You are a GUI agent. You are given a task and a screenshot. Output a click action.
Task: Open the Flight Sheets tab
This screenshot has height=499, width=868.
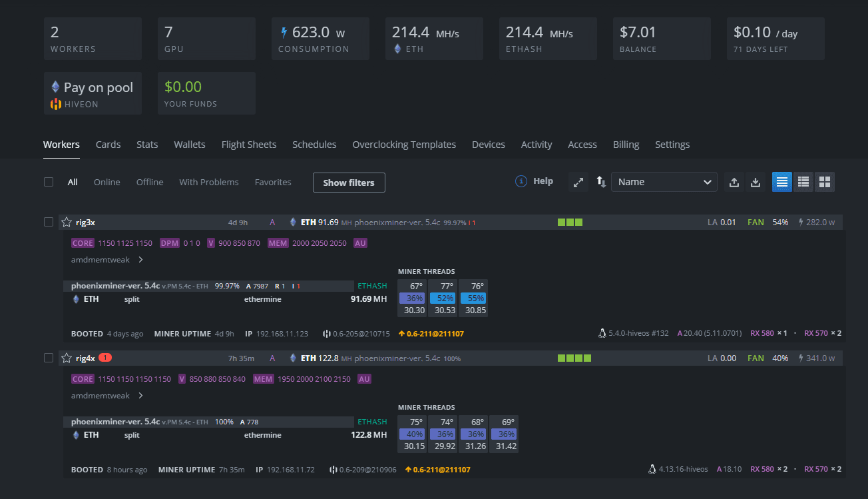click(248, 145)
